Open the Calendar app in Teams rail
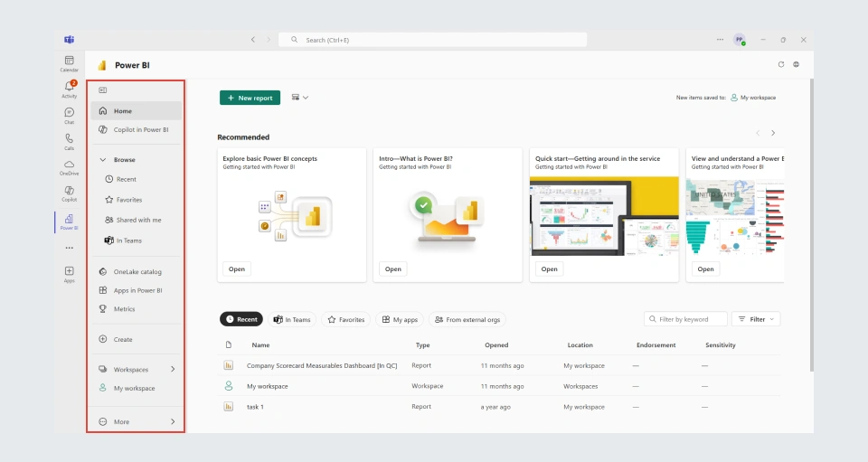 coord(70,63)
